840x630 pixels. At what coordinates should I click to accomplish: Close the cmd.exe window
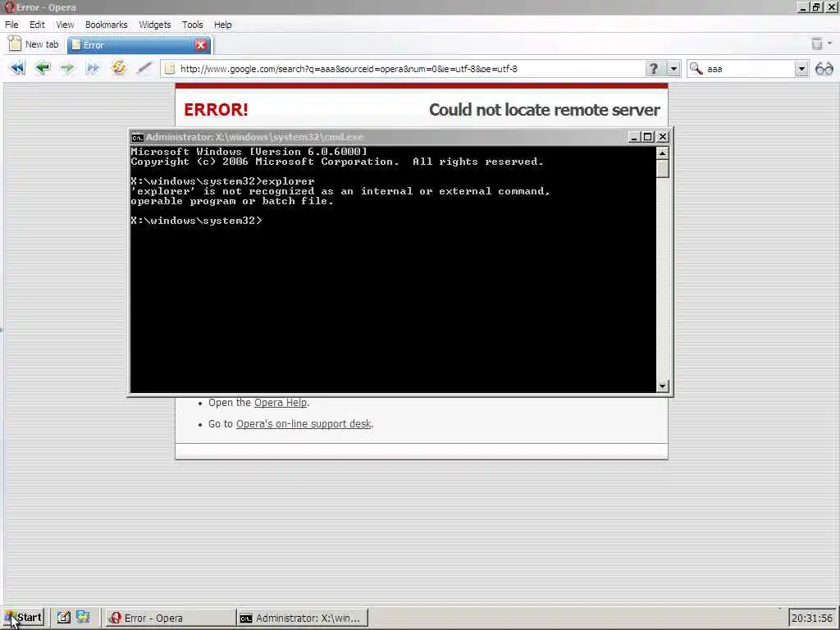663,137
